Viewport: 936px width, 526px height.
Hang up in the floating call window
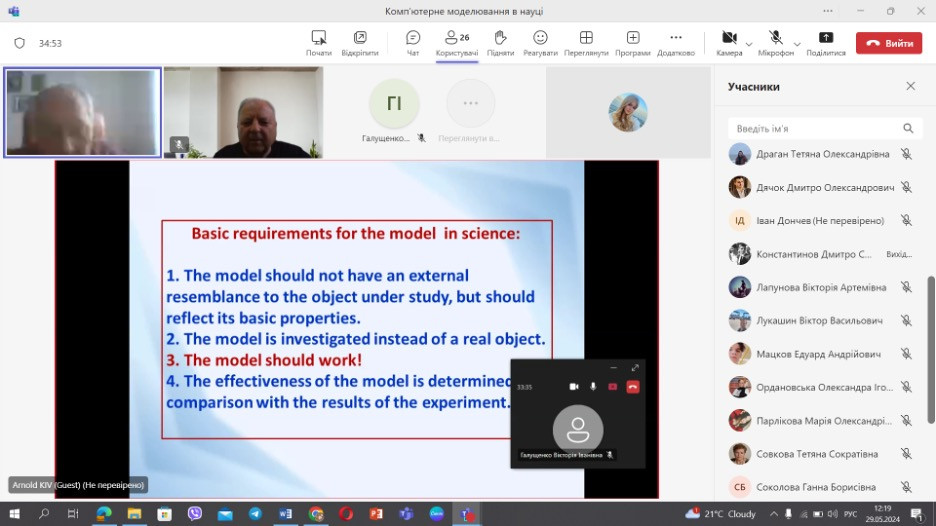[x=632, y=386]
